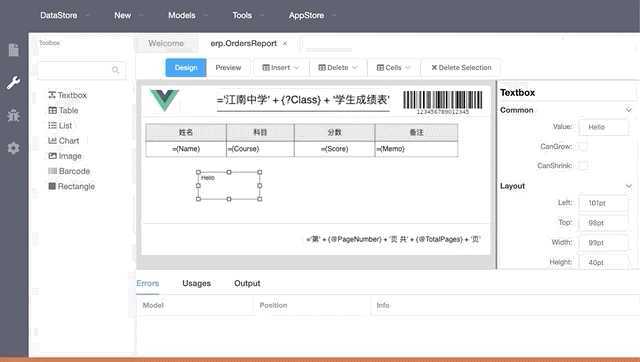Toggle the CanShrink checkbox
The image size is (640, 362).
(583, 165)
